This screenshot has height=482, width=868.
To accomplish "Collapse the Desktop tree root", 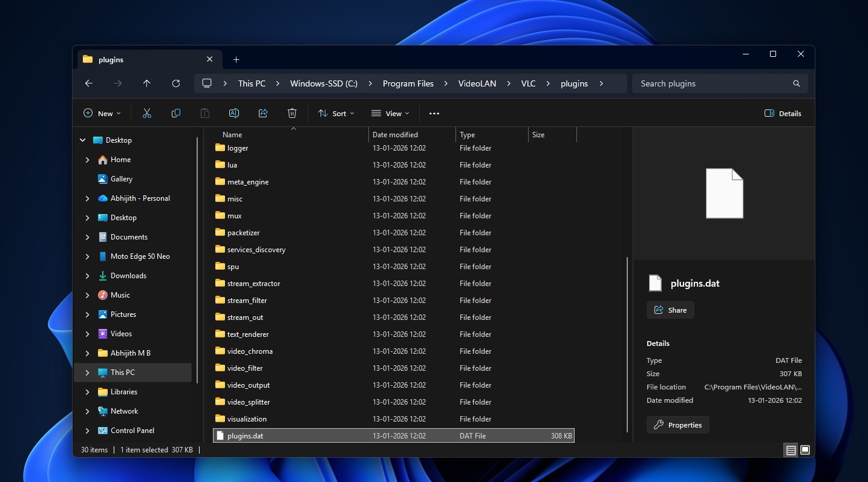I will [x=83, y=140].
